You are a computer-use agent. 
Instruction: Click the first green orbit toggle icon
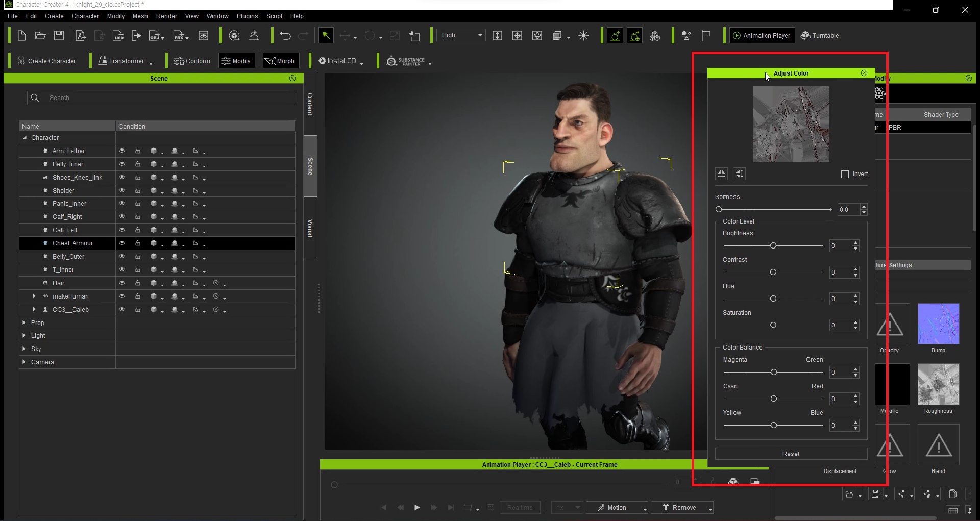615,36
